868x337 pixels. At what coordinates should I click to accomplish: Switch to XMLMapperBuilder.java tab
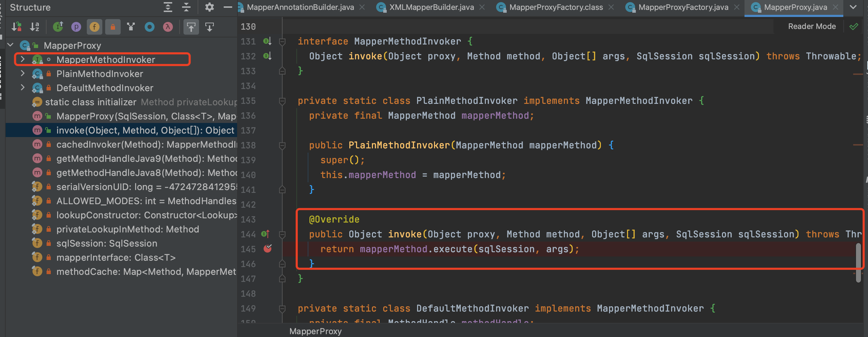[x=432, y=7]
